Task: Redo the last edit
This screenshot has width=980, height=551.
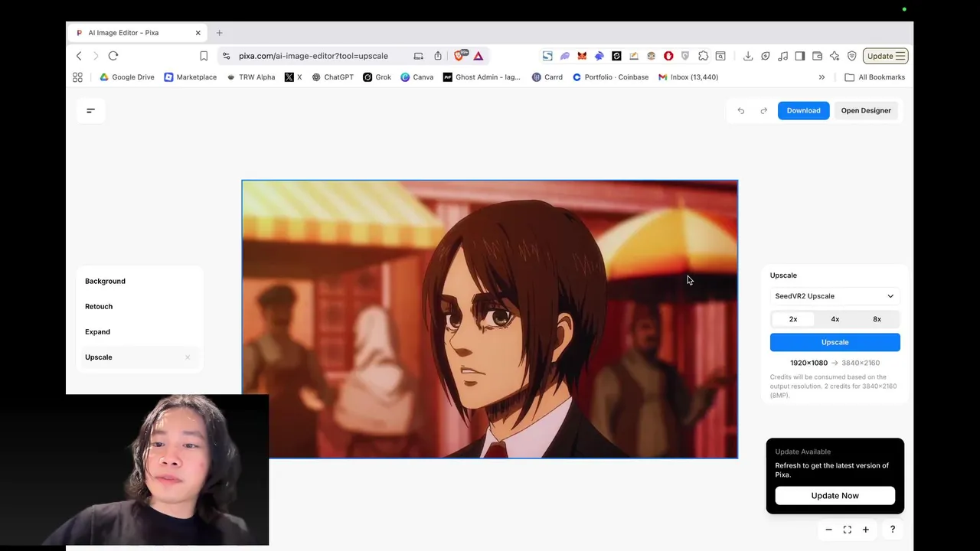Action: [x=763, y=111]
